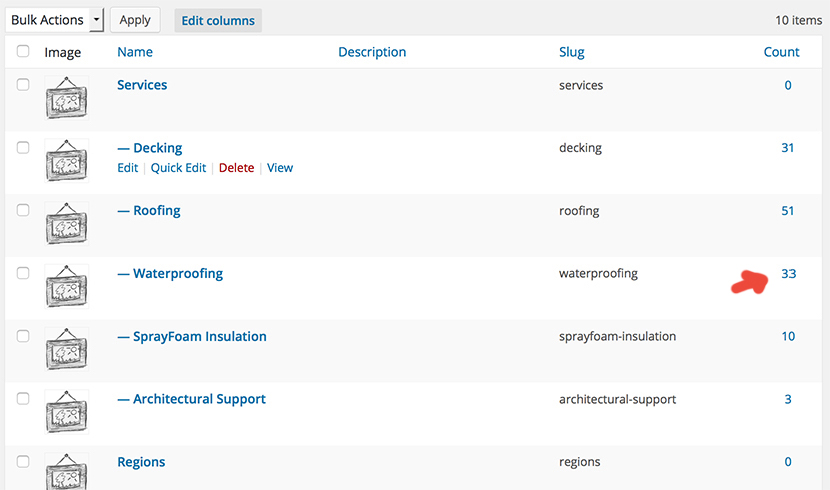
Task: Open the Roofing count link 51
Action: pyautogui.click(x=788, y=211)
